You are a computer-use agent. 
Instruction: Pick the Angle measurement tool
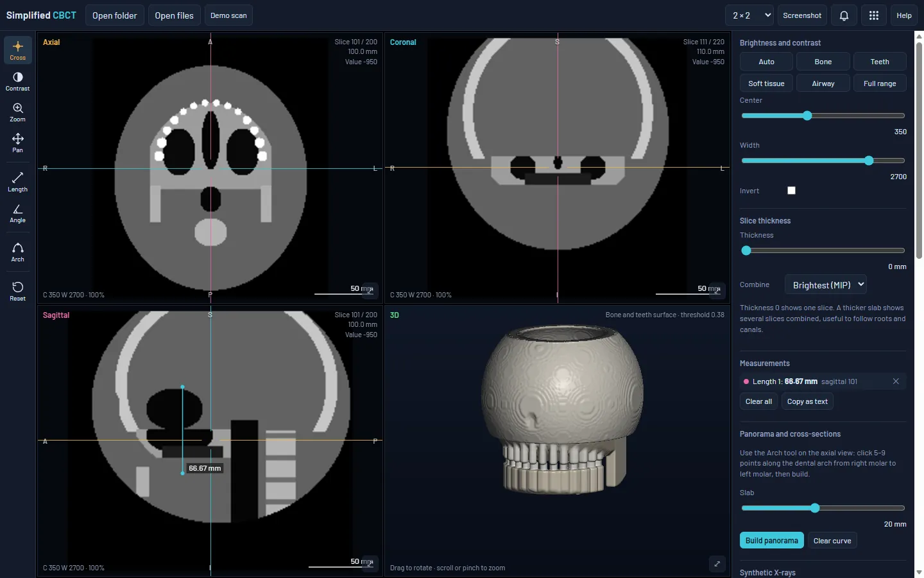[x=17, y=213]
